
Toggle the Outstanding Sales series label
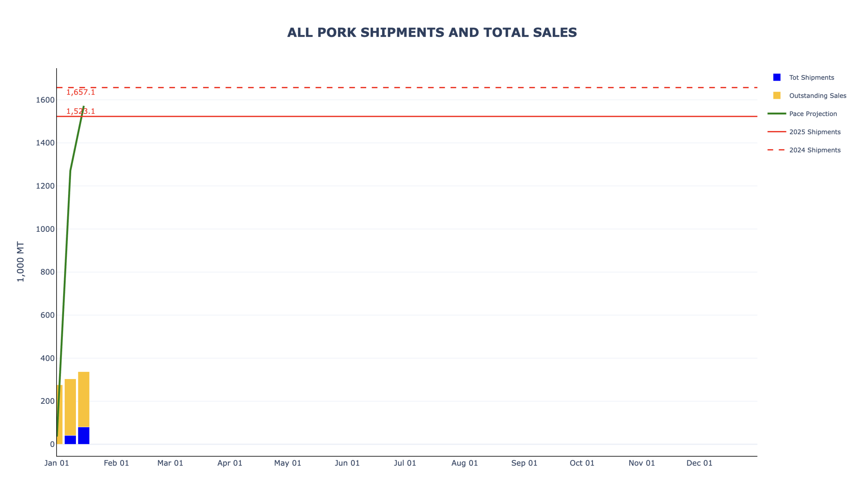click(x=817, y=96)
